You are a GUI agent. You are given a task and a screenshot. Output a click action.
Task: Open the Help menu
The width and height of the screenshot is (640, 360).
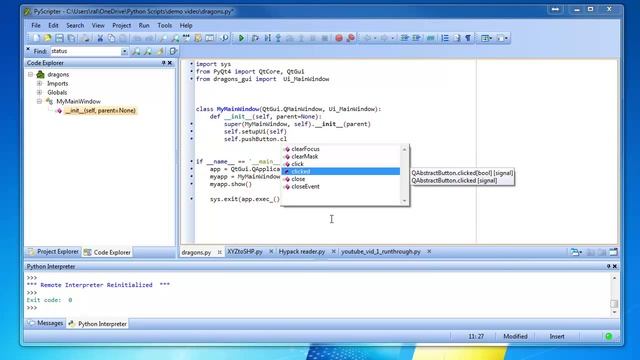click(x=186, y=25)
